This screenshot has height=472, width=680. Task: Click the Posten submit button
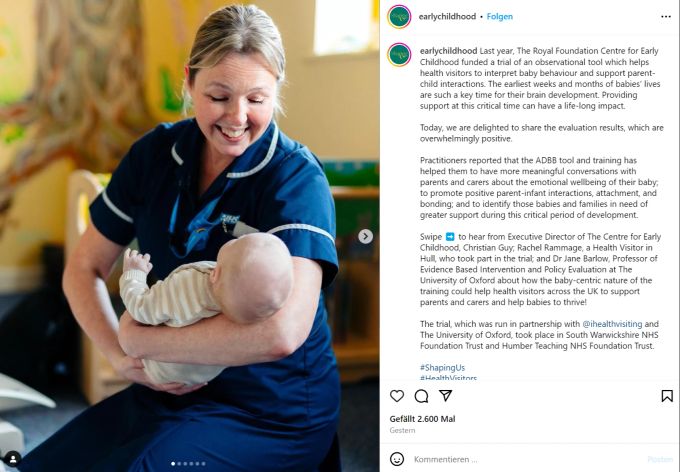(x=660, y=459)
